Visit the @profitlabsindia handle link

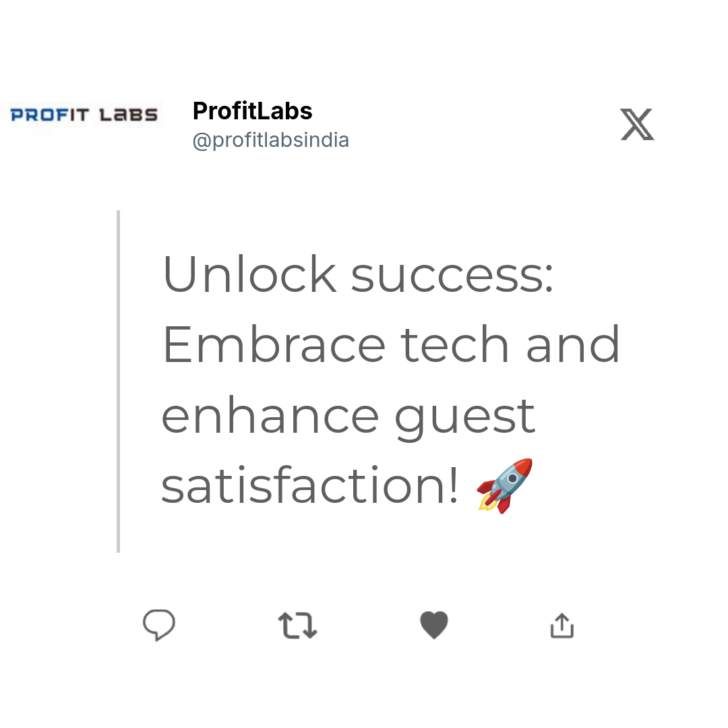pyautogui.click(x=271, y=140)
